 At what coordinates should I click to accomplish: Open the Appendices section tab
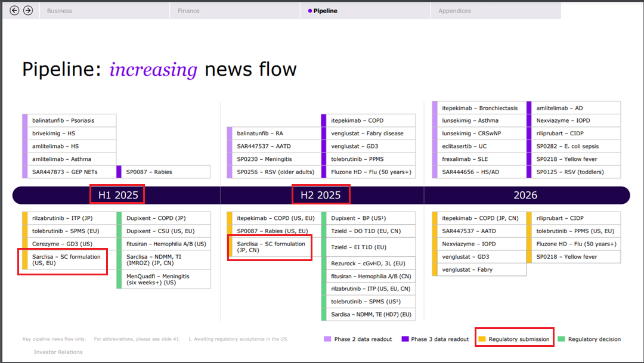tap(496, 11)
